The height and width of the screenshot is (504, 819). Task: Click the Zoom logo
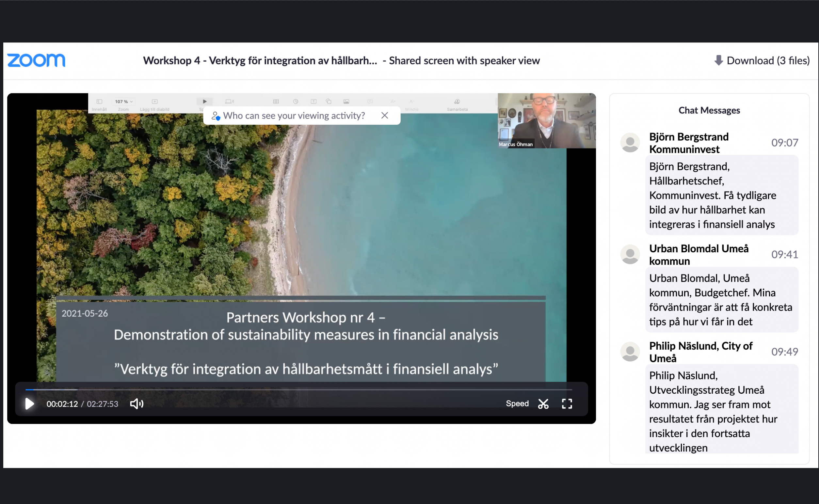[x=36, y=60]
